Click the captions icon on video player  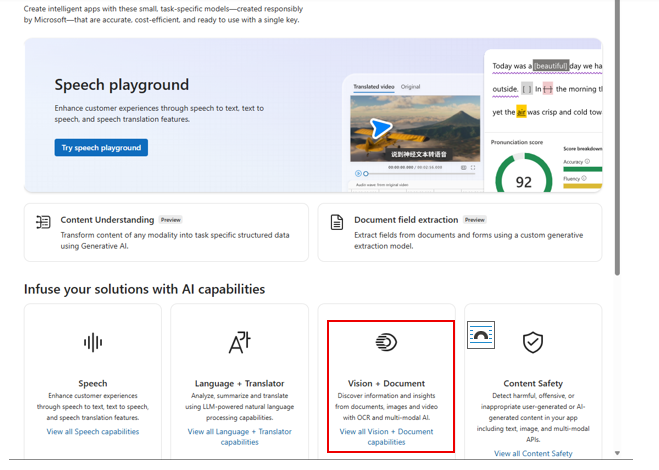pos(464,167)
